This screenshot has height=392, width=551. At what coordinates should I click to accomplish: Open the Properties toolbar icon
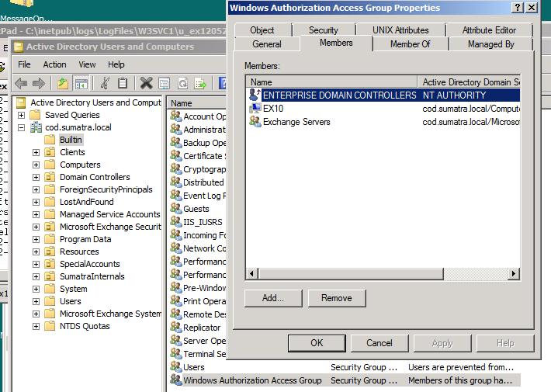(x=164, y=83)
